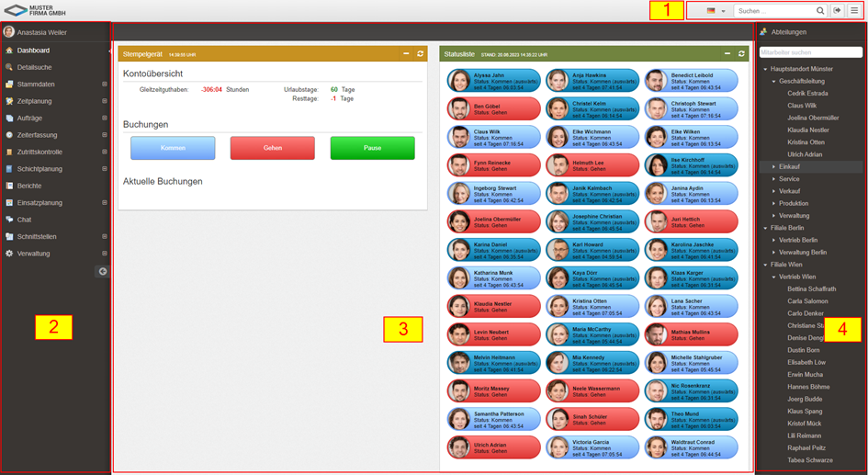Click the search magnifier icon
The width and height of the screenshot is (868, 475).
(x=820, y=11)
